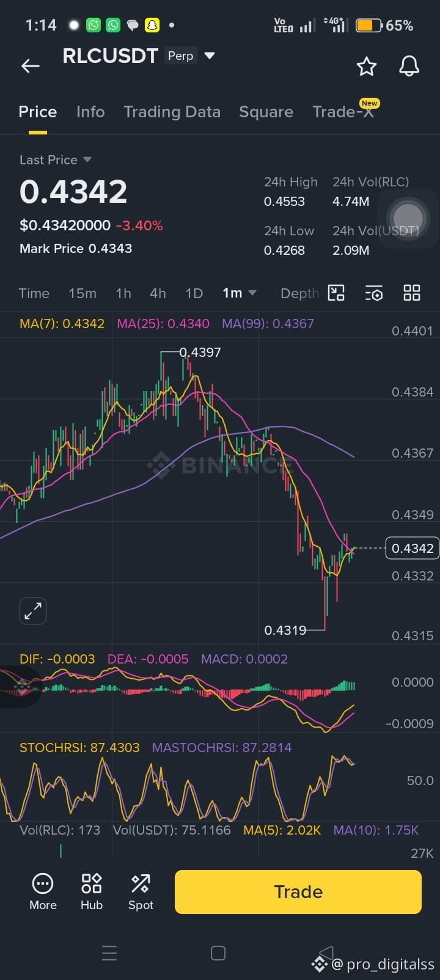The height and width of the screenshot is (980, 440).
Task: Tap the battery indicator showing 65%
Action: coord(384,26)
